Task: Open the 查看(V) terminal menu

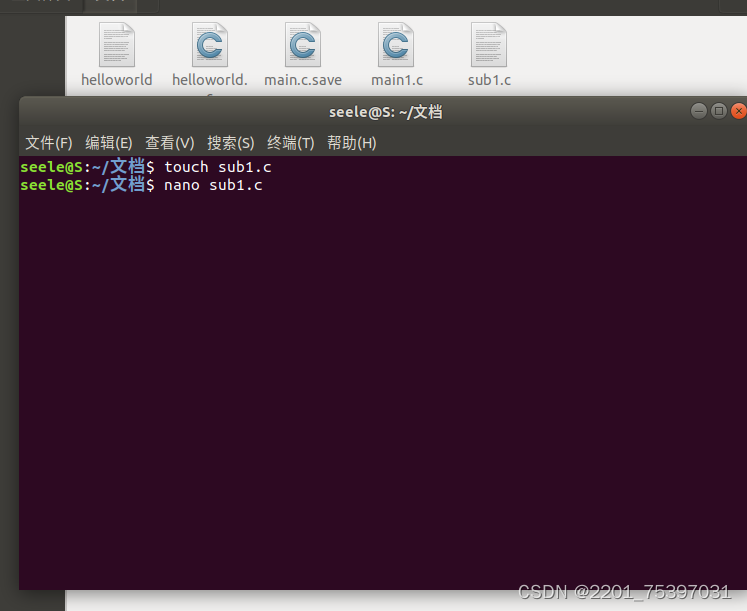Action: pyautogui.click(x=170, y=142)
